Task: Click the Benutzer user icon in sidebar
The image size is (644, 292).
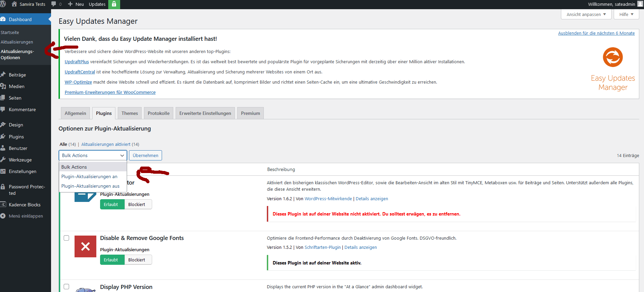Action: pos(3,148)
